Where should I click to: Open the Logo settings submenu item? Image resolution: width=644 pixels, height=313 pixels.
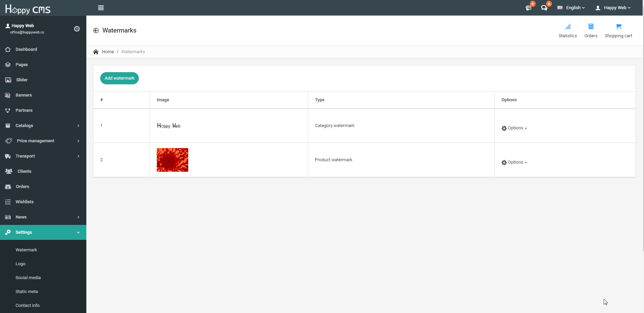pos(20,264)
